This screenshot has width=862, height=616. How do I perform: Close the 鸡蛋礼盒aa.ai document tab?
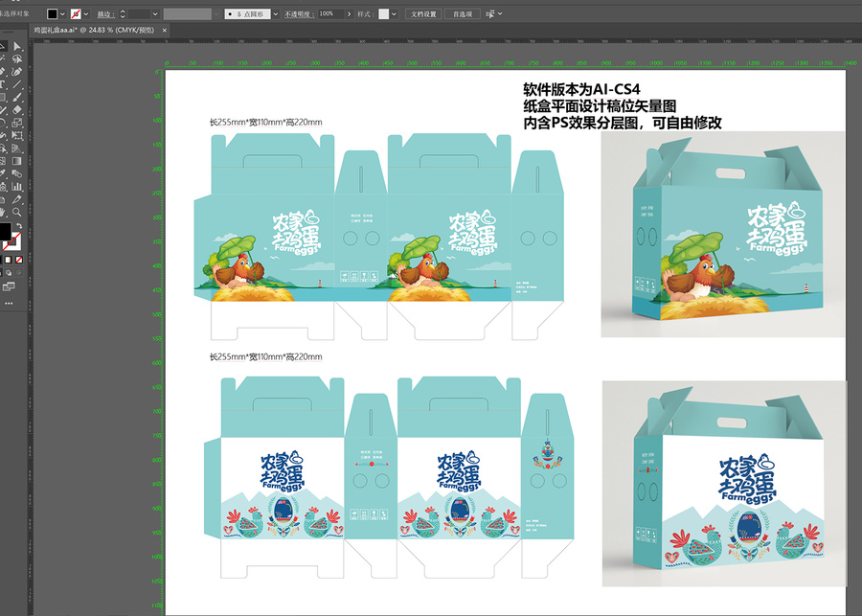[165, 31]
